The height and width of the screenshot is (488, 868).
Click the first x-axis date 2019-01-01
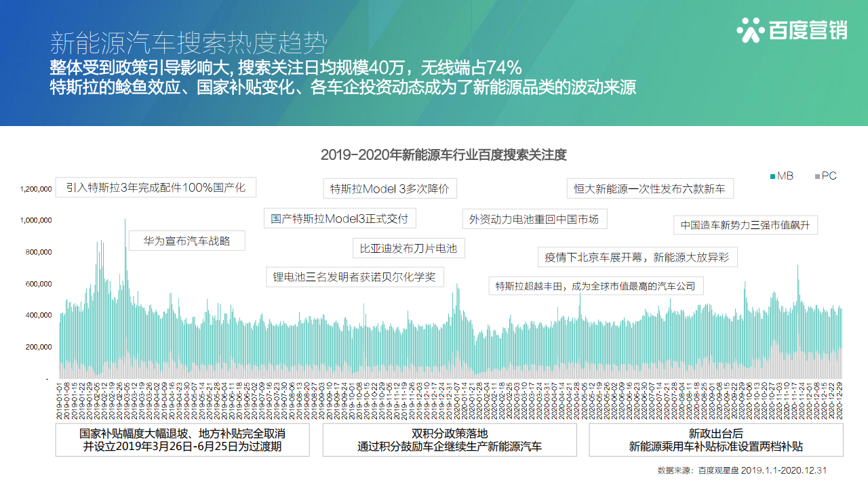[60, 400]
